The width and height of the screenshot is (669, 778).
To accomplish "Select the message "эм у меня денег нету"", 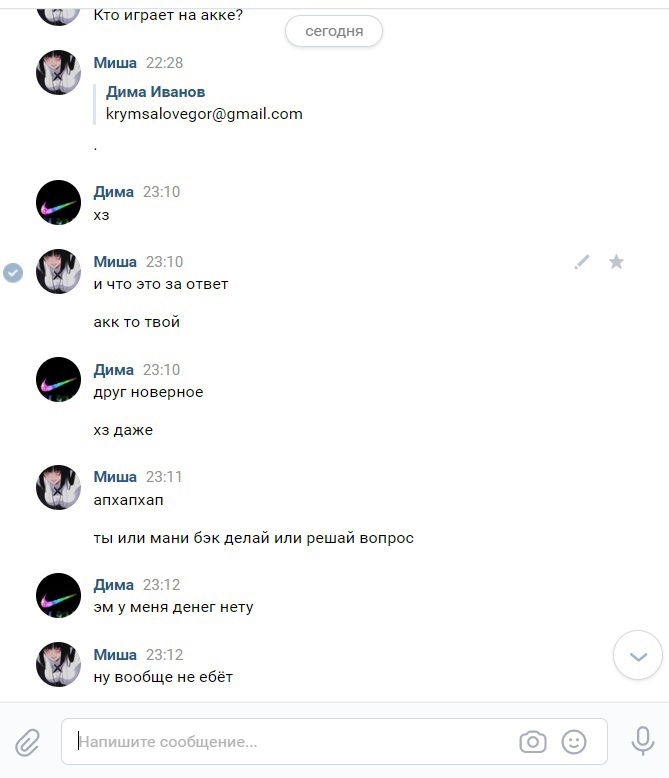I will click(x=173, y=607).
